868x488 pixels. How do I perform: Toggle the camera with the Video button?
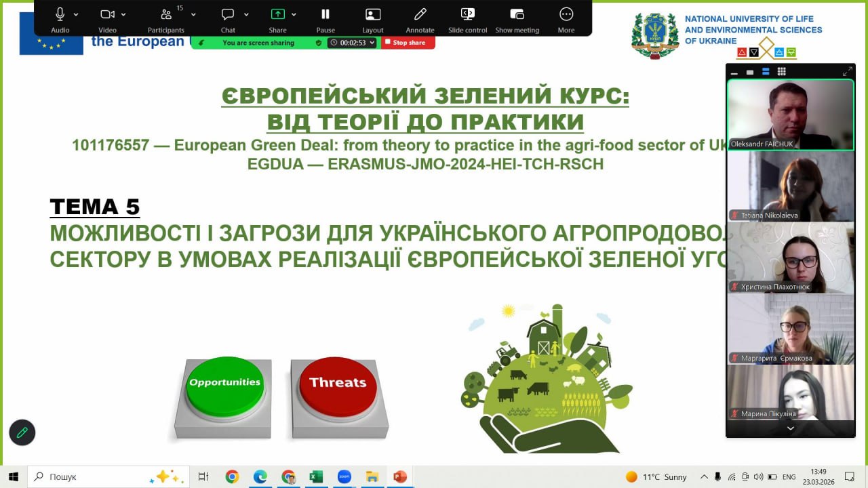pyautogui.click(x=107, y=19)
